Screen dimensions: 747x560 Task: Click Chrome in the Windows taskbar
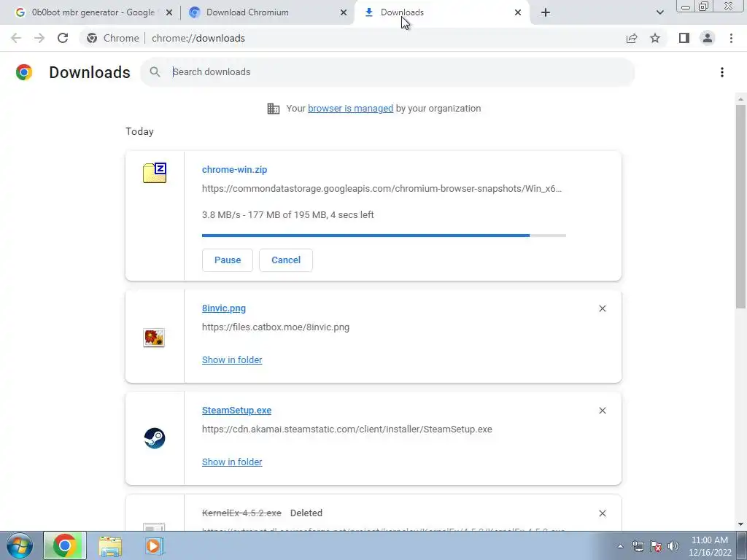[65, 545]
